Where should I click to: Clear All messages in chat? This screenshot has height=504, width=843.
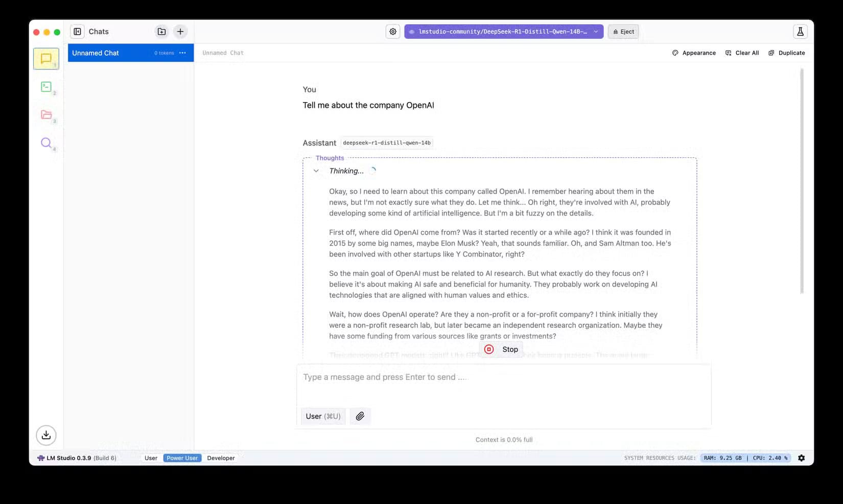click(742, 53)
